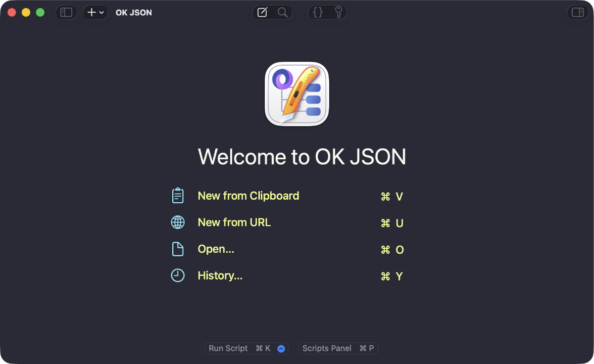This screenshot has height=364, width=594.
Task: Choose New from URL
Action: [x=234, y=223]
